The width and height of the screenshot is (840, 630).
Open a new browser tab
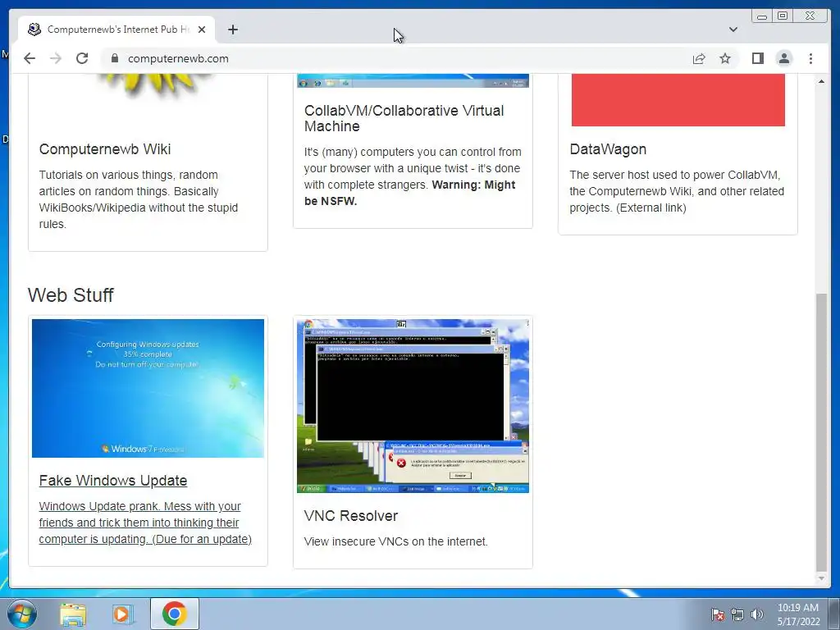tap(232, 30)
